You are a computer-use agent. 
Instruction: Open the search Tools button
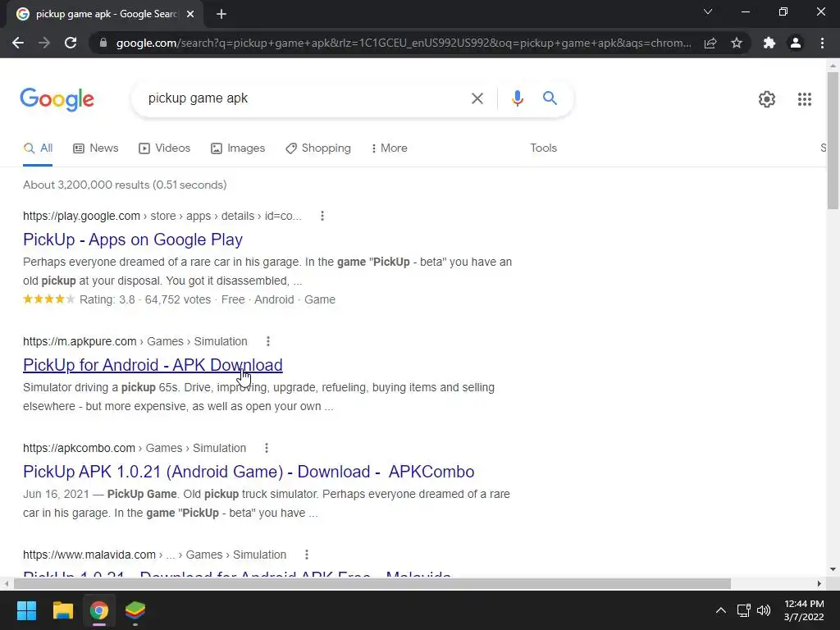pyautogui.click(x=543, y=148)
